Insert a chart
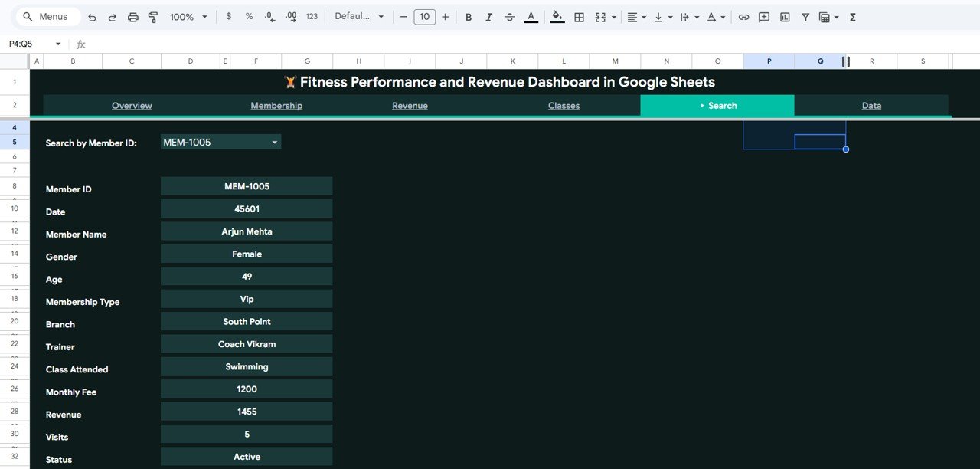 (x=784, y=16)
